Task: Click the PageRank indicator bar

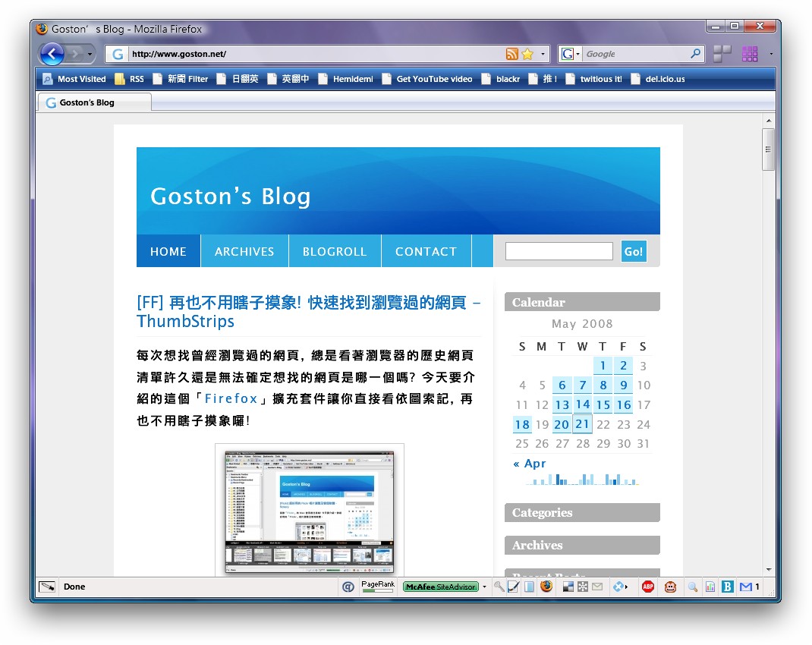Action: [378, 587]
